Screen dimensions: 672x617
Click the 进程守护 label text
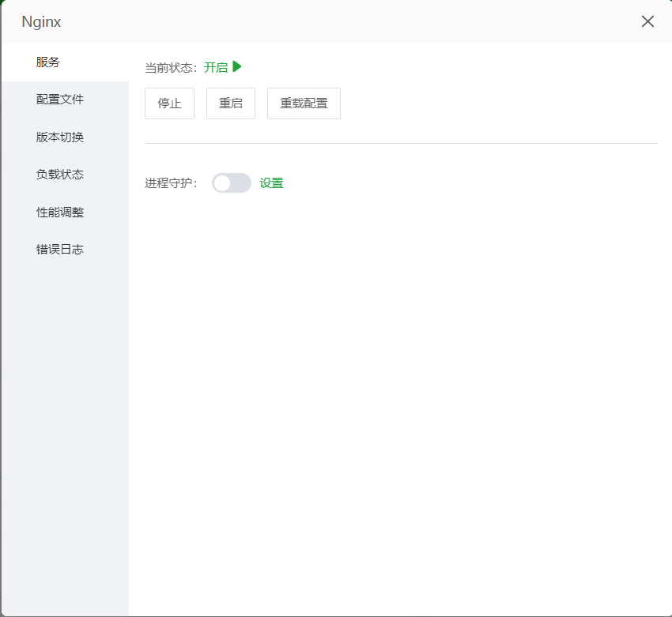[x=168, y=182]
